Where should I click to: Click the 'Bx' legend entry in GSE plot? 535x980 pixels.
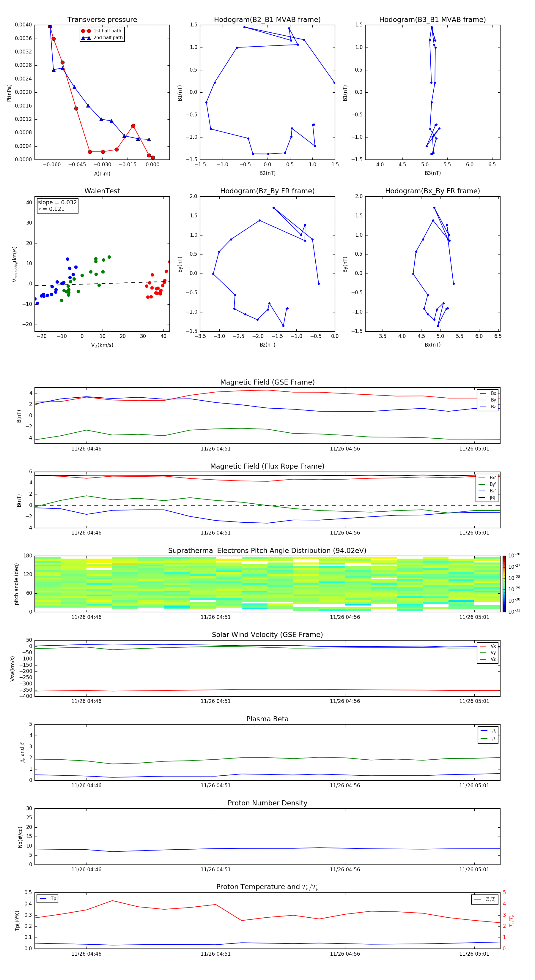coord(488,393)
